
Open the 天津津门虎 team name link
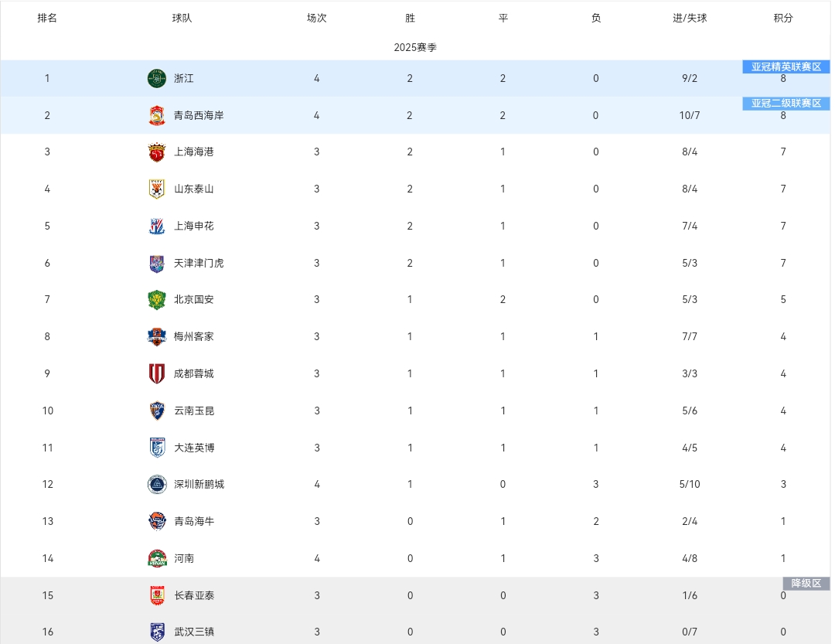pyautogui.click(x=199, y=263)
